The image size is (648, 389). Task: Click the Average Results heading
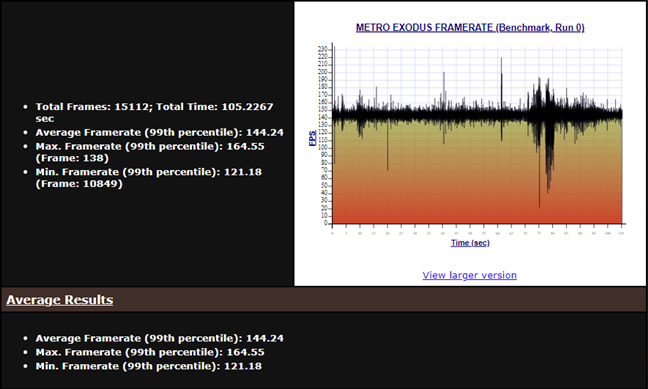[x=60, y=300]
